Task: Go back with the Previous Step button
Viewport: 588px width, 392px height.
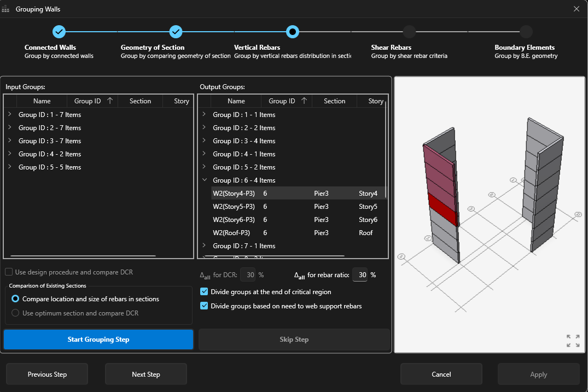Action: click(x=47, y=375)
